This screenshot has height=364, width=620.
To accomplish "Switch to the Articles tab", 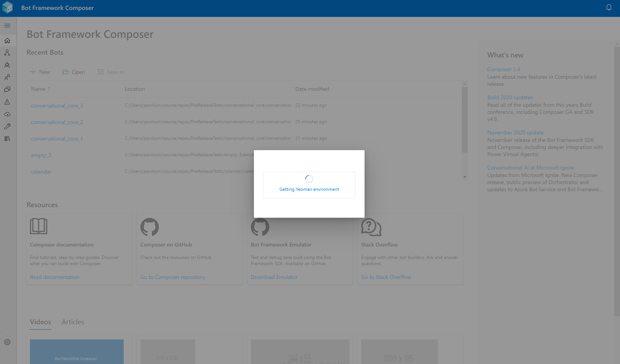I will click(73, 322).
